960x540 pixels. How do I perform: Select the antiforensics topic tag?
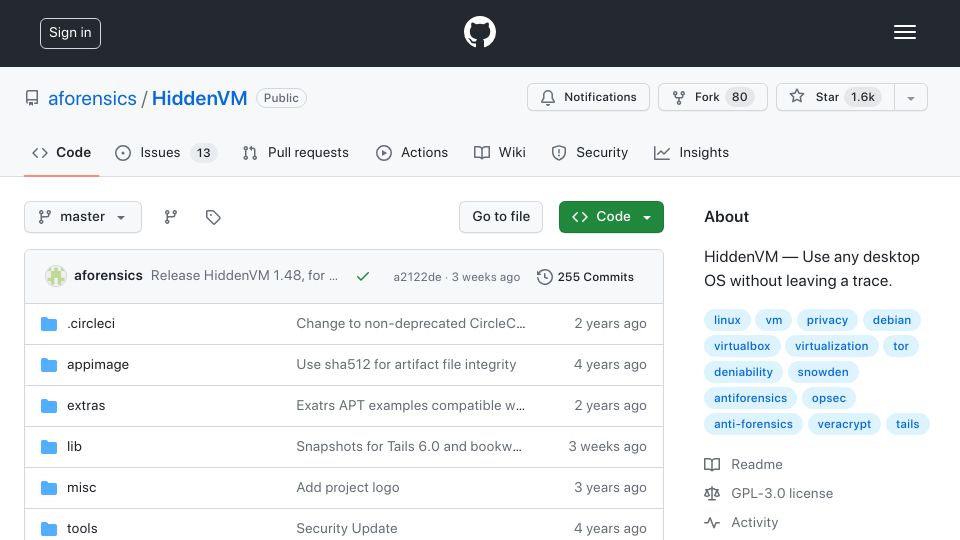click(x=751, y=398)
